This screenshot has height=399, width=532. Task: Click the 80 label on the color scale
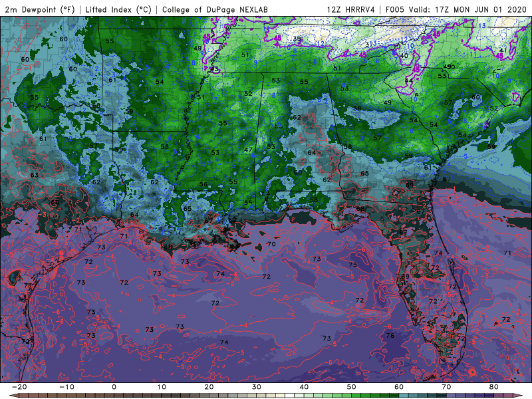pyautogui.click(x=494, y=387)
